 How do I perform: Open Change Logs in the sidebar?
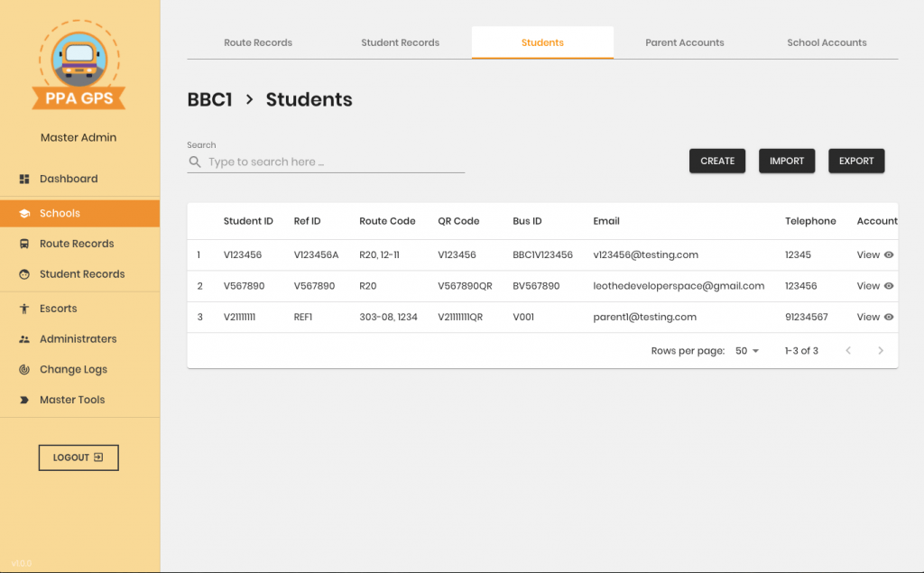(x=79, y=370)
